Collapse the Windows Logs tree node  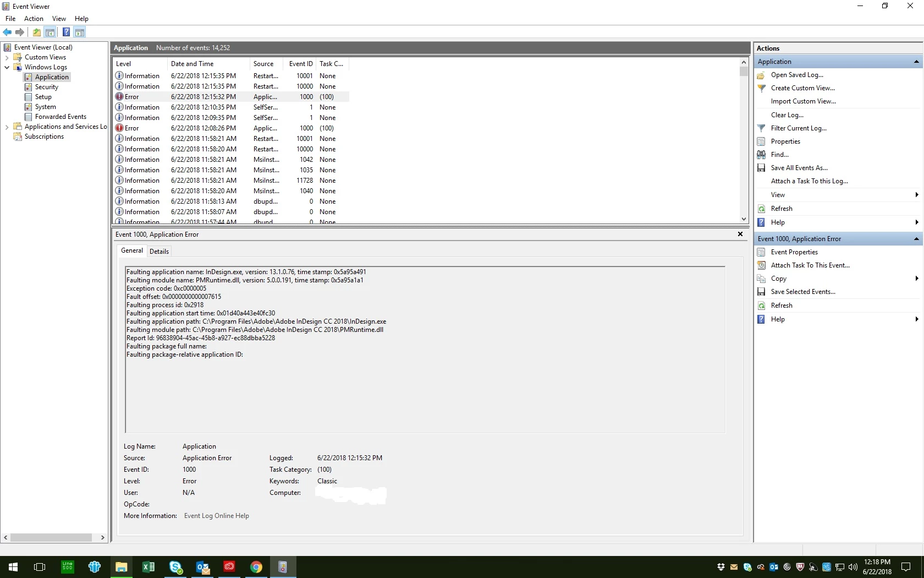pyautogui.click(x=7, y=67)
